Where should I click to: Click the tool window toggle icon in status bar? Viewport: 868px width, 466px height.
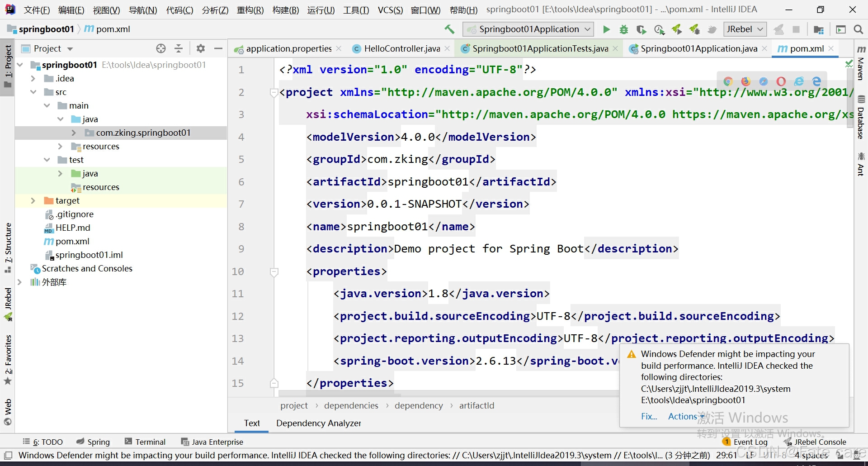(x=8, y=455)
